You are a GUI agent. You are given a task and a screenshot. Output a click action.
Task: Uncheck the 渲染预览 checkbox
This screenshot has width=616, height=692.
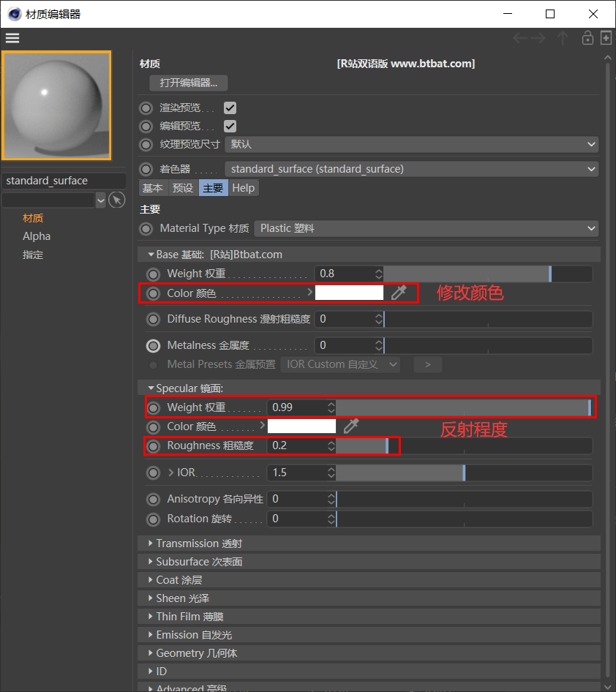230,108
